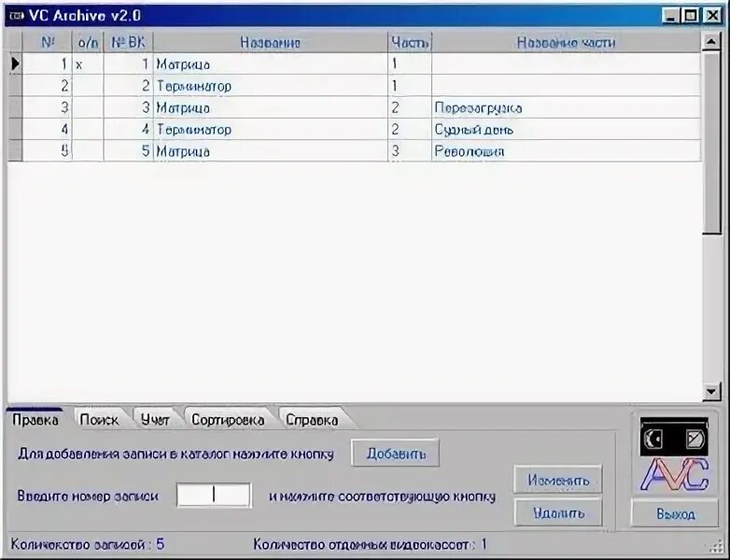This screenshot has width=730, height=560.
Task: Click the vertical scrollbar thumb
Action: (711, 143)
